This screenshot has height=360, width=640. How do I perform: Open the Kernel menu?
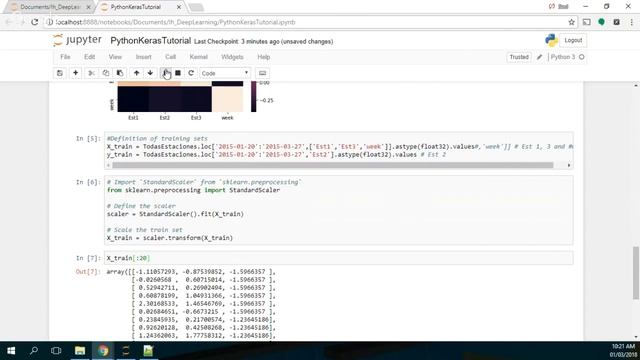[198, 57]
